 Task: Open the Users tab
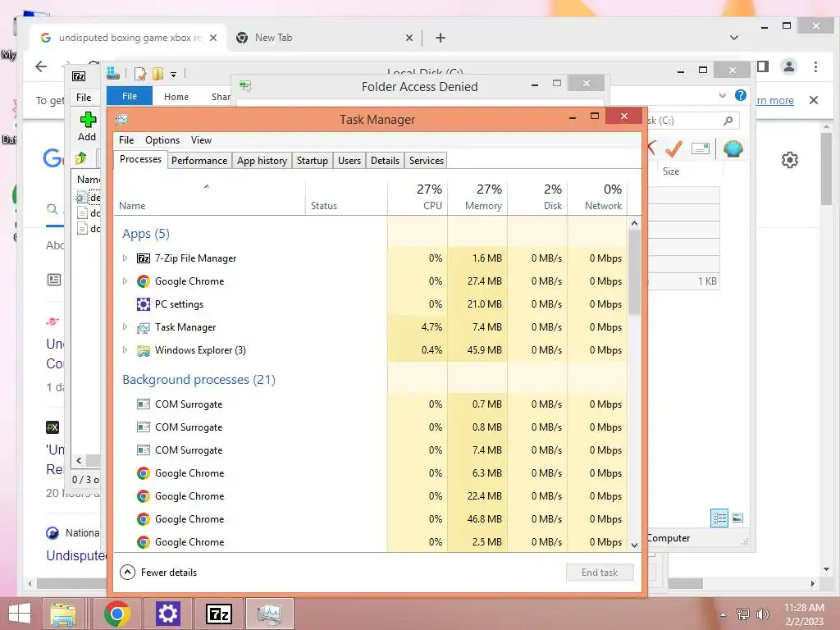(349, 161)
